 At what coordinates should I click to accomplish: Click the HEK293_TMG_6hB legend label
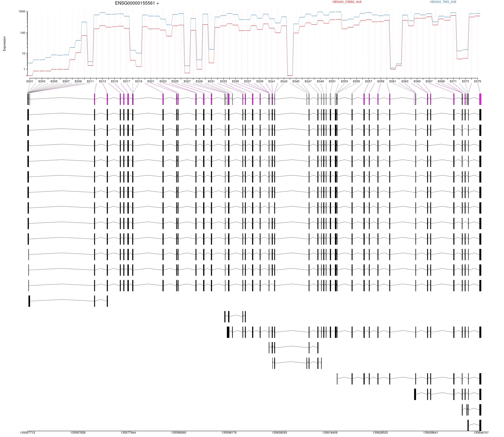443,2
